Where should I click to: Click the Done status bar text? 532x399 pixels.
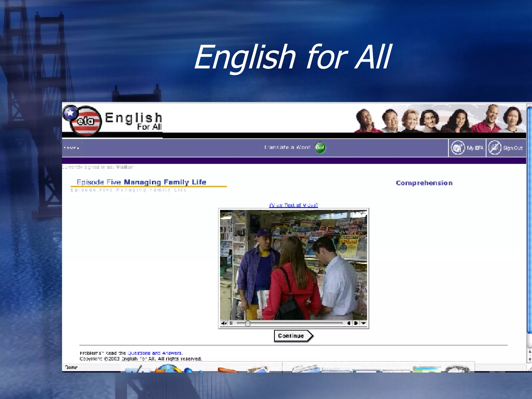pos(71,367)
